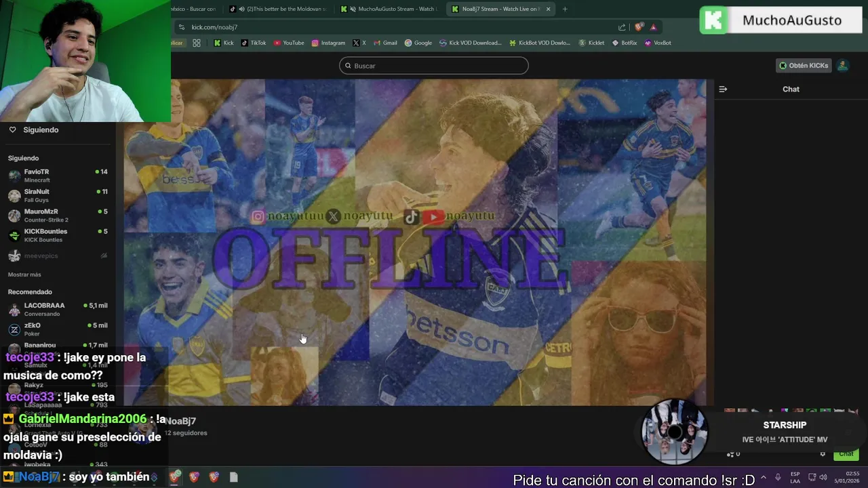Click the share page icon in address bar
Viewport: 868px width, 488px height.
click(622, 27)
